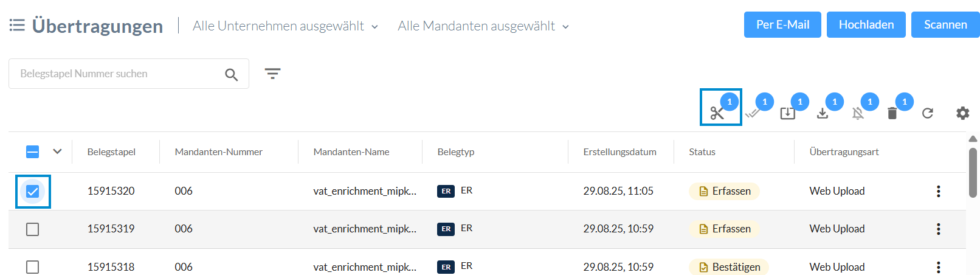Click the scissors split icon
This screenshot has width=980, height=275.
(717, 113)
